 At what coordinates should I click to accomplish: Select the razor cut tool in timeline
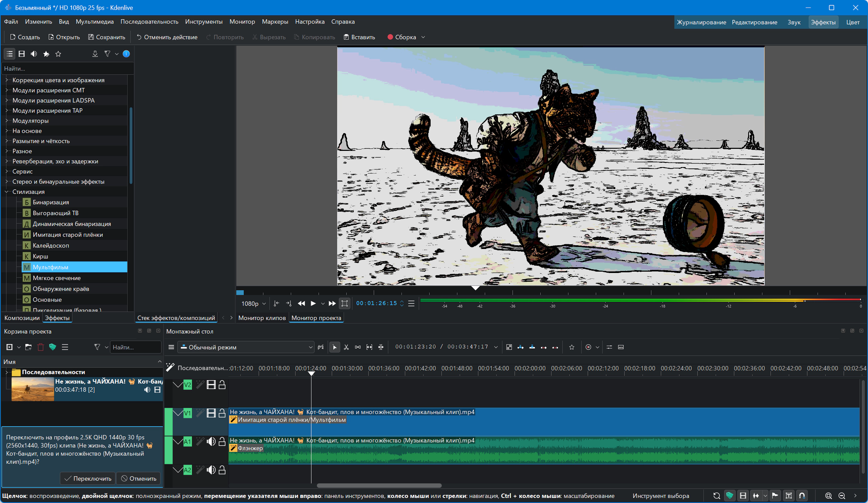coord(346,347)
